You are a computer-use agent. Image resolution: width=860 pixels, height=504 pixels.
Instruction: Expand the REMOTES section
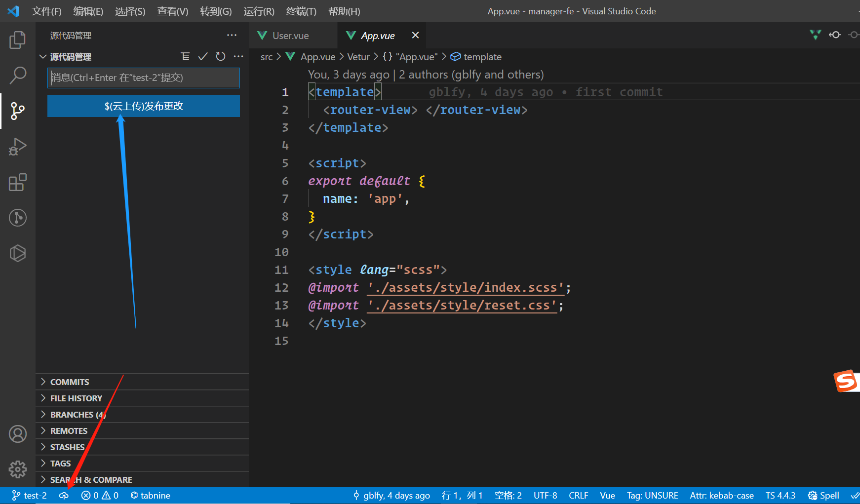[142, 430]
